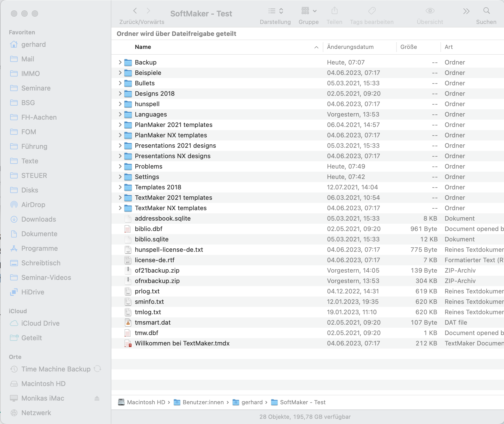Viewport: 504px width, 424px height.
Task: Select the addressbook.sqlite file icon
Action: click(x=128, y=219)
